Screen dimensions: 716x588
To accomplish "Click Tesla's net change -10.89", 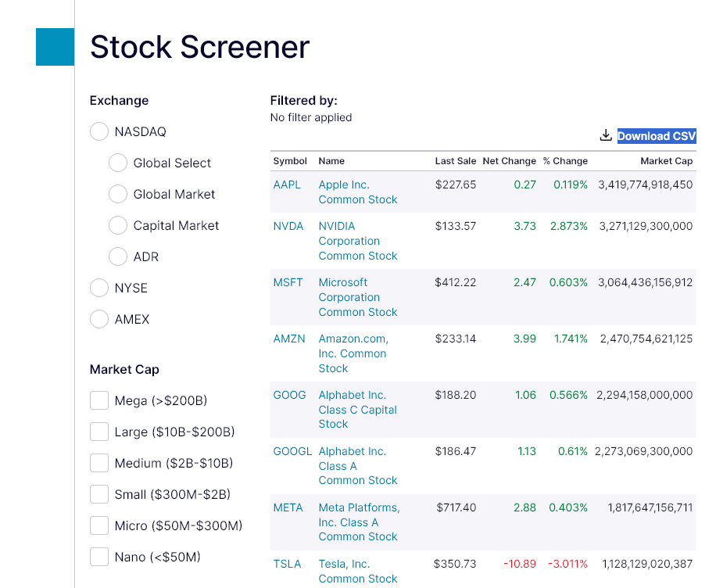I will click(520, 564).
